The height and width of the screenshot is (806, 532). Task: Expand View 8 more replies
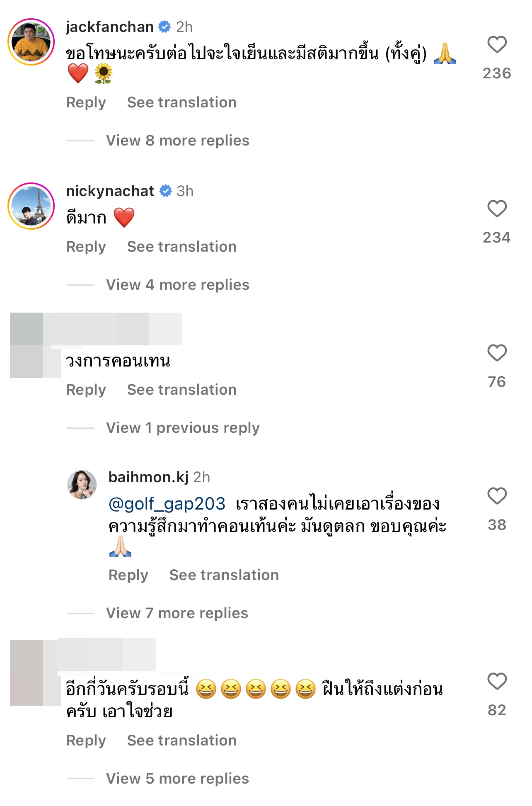click(x=177, y=141)
